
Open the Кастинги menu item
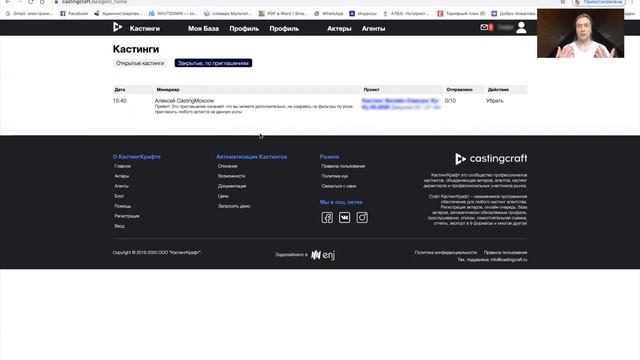click(x=144, y=29)
